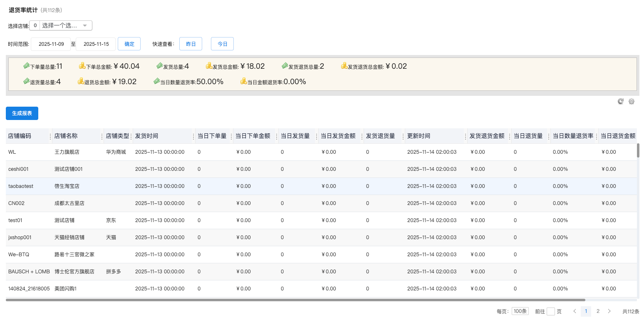The width and height of the screenshot is (644, 320).
Task: Click the store name 博士伦官方旗舰店
Action: coord(74,272)
